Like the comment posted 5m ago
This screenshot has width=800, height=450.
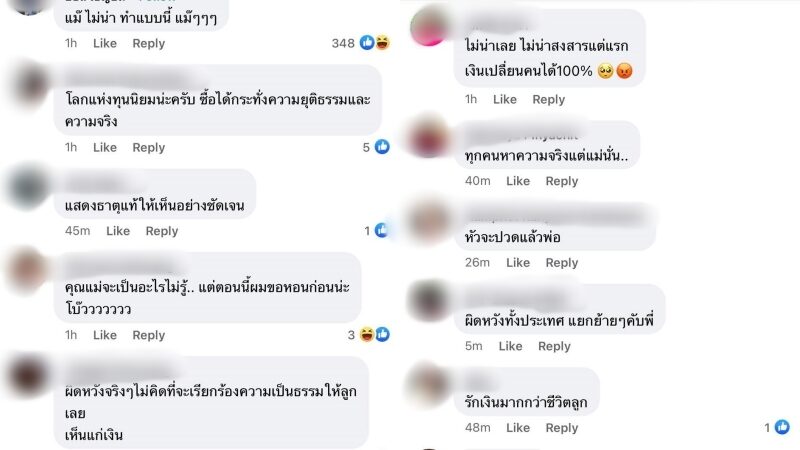[x=510, y=346]
